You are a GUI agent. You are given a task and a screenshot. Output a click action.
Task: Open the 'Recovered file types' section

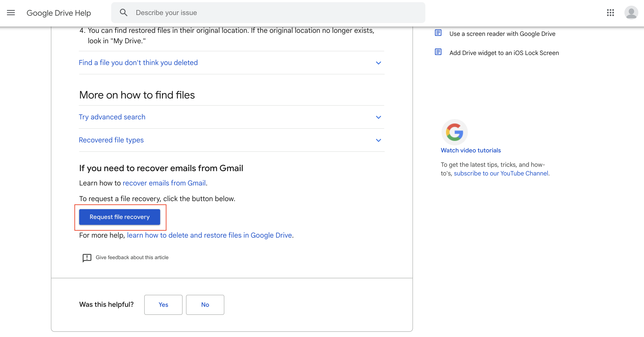tap(231, 140)
